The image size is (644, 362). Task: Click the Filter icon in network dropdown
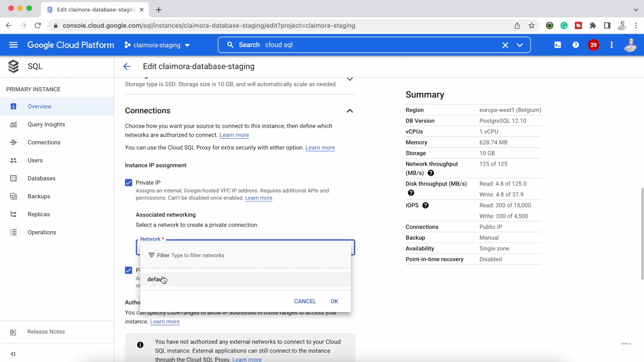[151, 255]
